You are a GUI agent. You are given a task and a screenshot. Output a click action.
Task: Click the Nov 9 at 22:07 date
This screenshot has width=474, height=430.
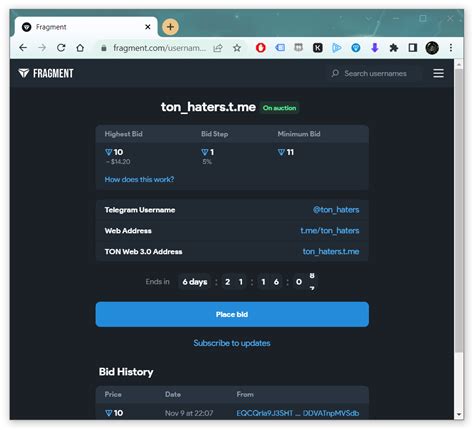pos(189,413)
